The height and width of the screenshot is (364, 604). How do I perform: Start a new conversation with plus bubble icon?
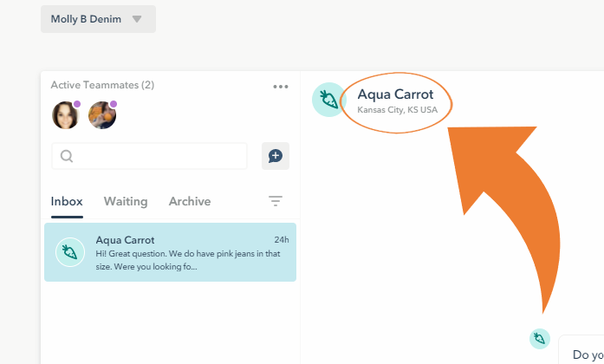(276, 156)
